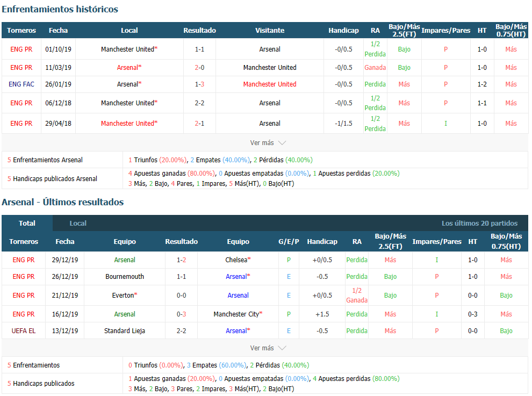Select the date 29/04/18
532x396 pixels.
point(59,124)
